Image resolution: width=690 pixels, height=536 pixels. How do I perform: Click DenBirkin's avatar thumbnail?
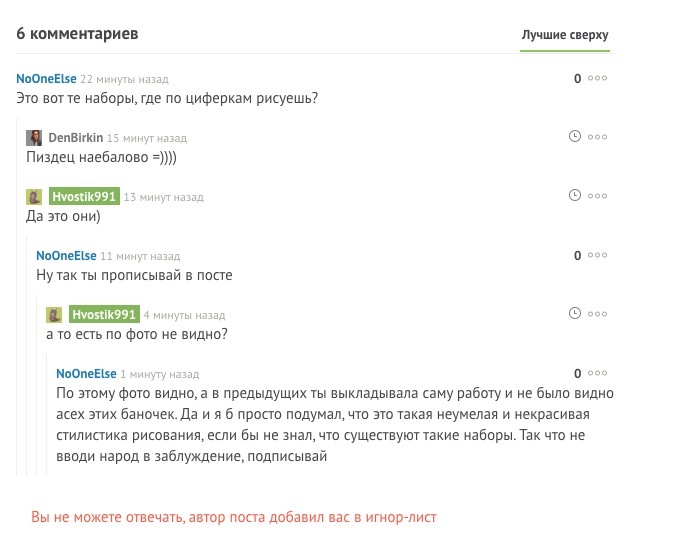point(34,138)
